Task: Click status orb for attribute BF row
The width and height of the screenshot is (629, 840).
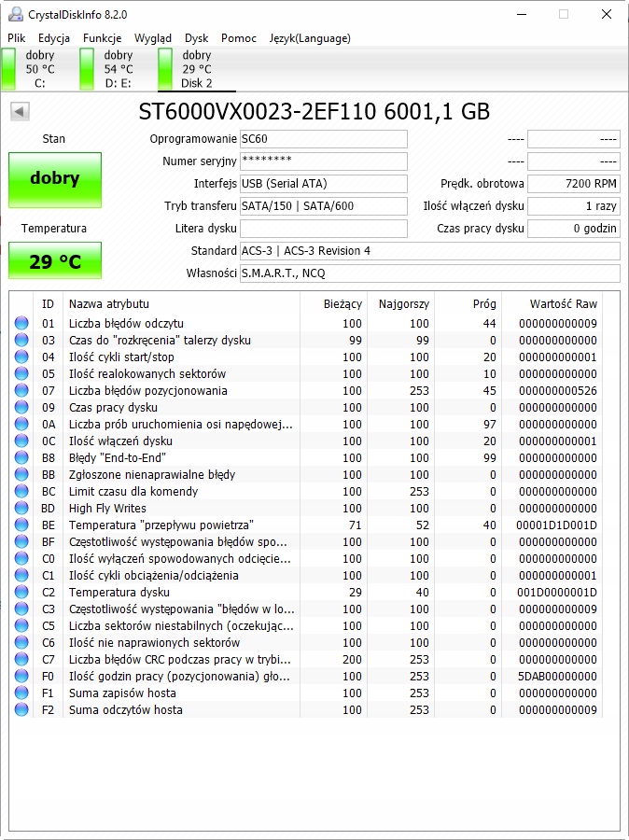Action: tap(21, 541)
